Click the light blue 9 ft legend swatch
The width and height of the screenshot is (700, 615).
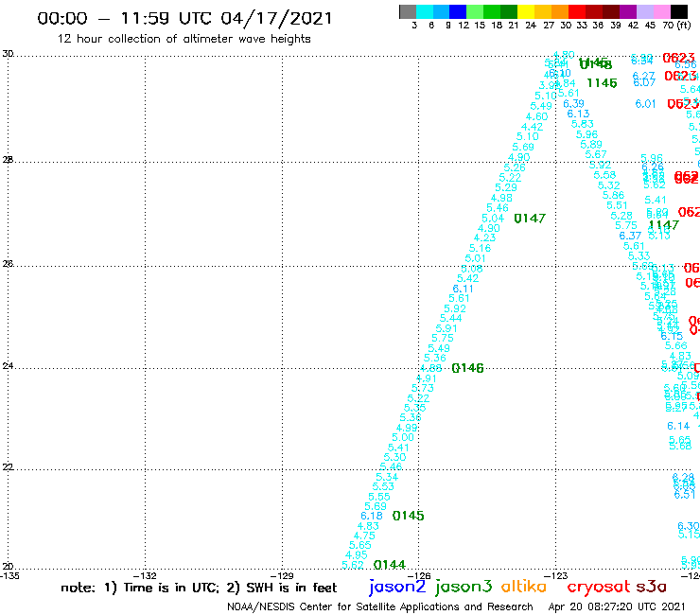(441, 11)
